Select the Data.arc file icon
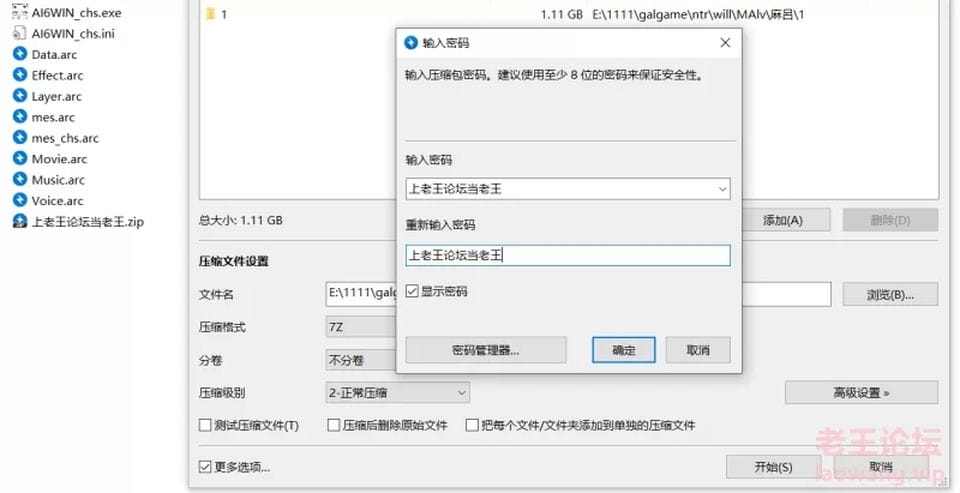The height and width of the screenshot is (493, 960). tap(20, 54)
